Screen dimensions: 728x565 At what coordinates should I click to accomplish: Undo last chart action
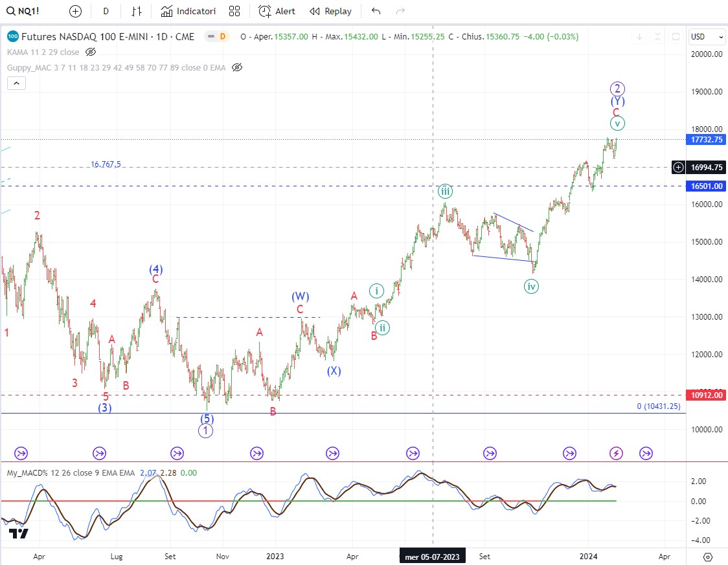376,11
